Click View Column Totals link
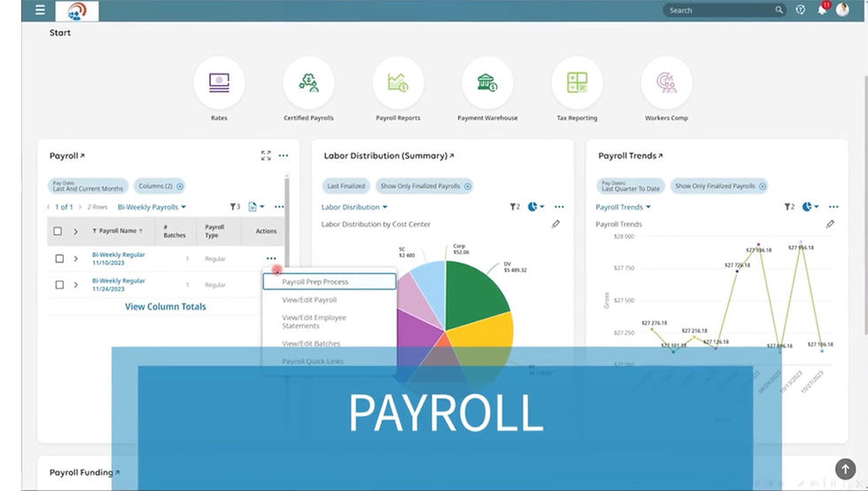 point(166,307)
